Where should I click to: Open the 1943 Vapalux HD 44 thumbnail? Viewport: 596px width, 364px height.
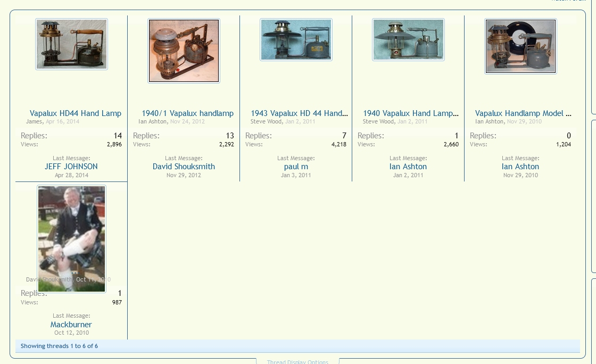tap(296, 39)
